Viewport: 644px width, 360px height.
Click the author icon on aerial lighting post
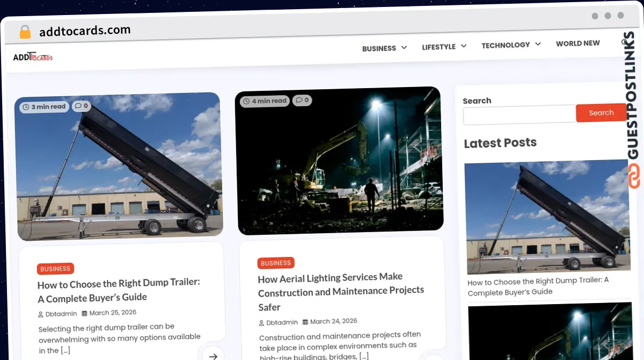coord(262,323)
